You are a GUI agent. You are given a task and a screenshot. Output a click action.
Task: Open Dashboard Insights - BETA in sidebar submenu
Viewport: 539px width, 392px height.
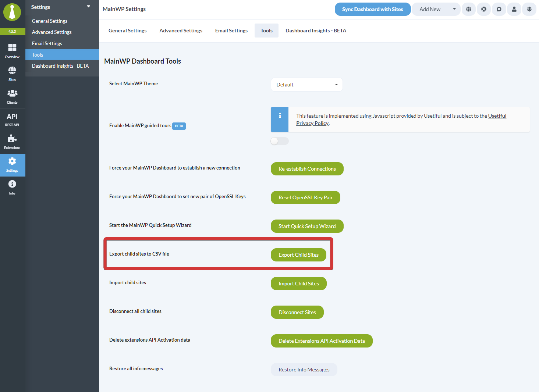60,66
